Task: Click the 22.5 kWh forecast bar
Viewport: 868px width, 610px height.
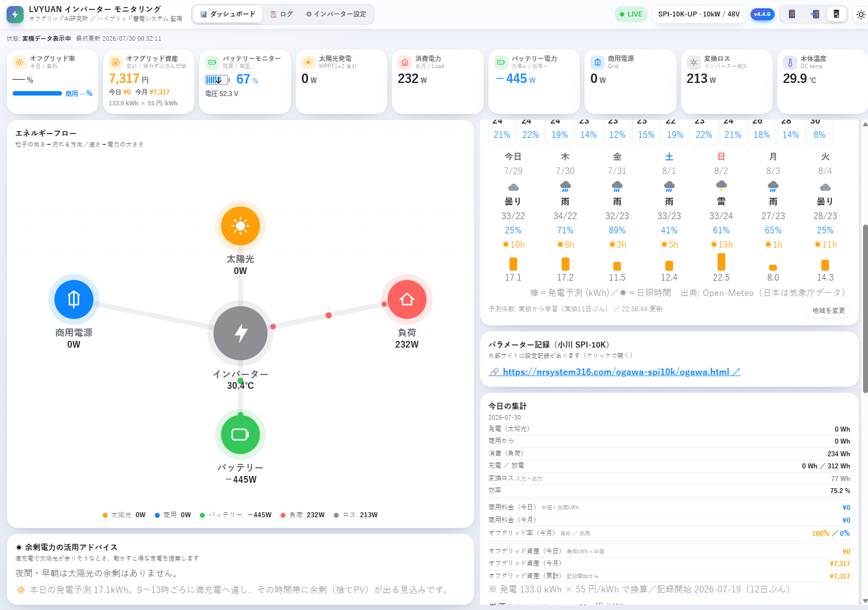Action: [x=721, y=262]
